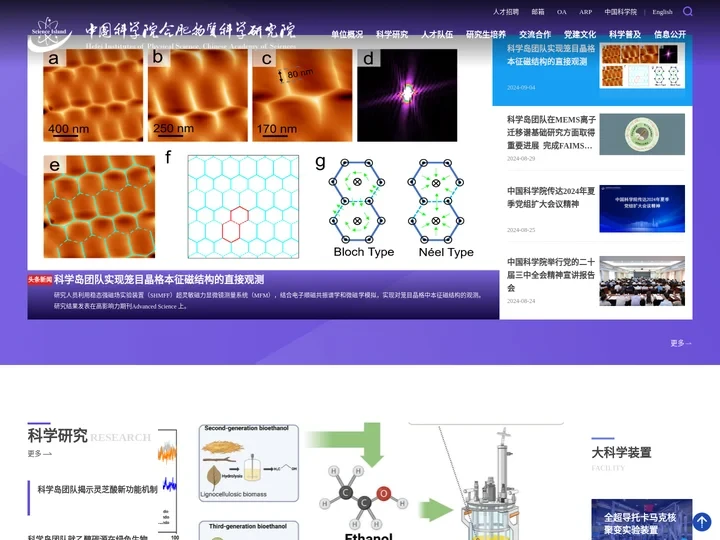Viewport: 720px width, 540px height.
Task: Open news about 二十届三中全会精神宣讲报告会
Action: tap(551, 275)
